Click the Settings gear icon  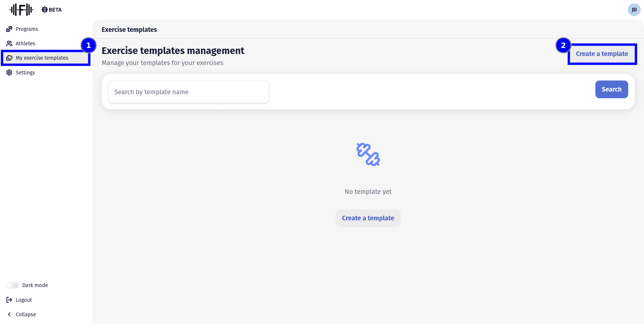(x=9, y=72)
